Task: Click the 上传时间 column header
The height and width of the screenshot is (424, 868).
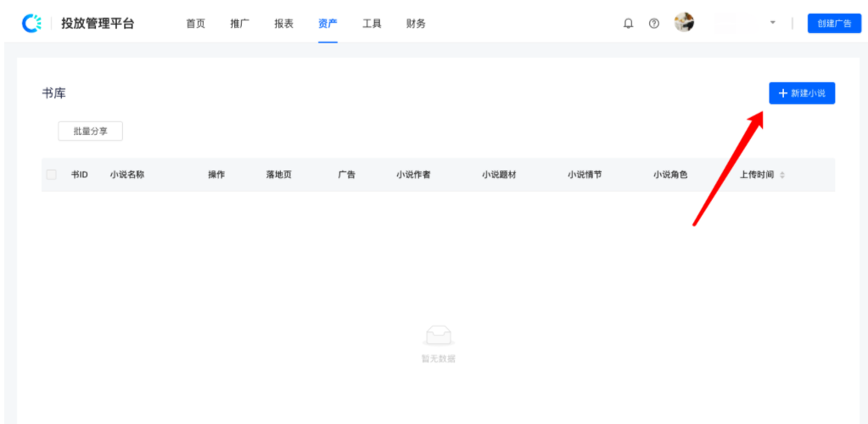Action: pyautogui.click(x=757, y=175)
